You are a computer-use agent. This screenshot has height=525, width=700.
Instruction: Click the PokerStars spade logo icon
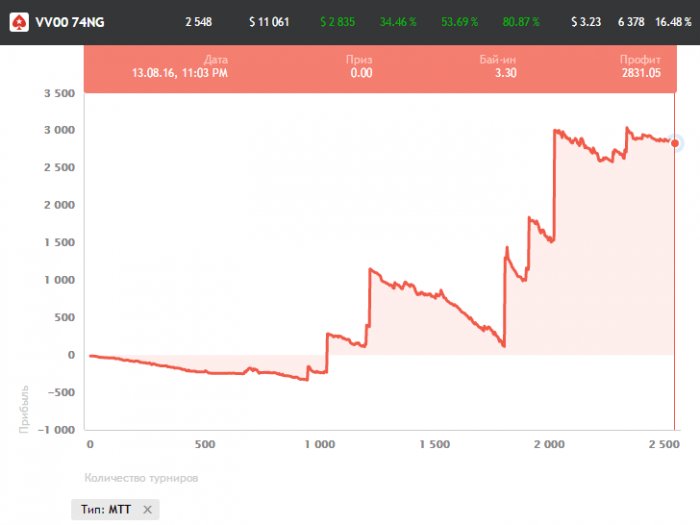19,22
